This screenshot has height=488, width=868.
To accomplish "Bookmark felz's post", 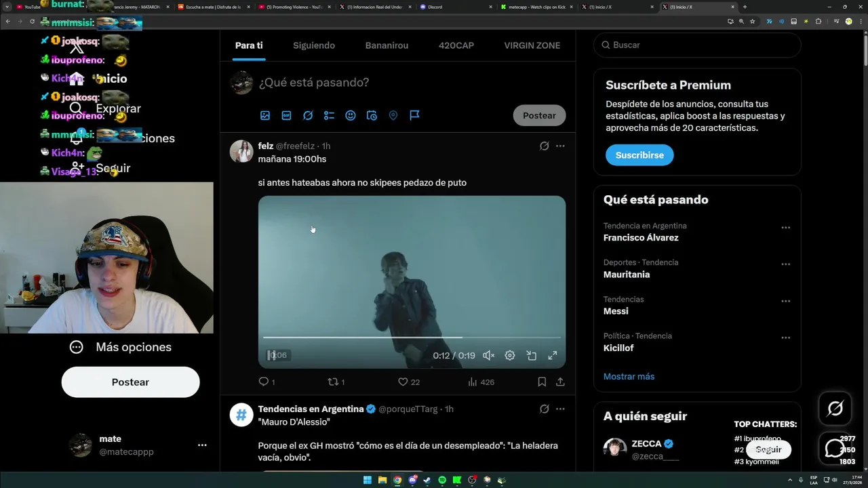I will tap(542, 382).
